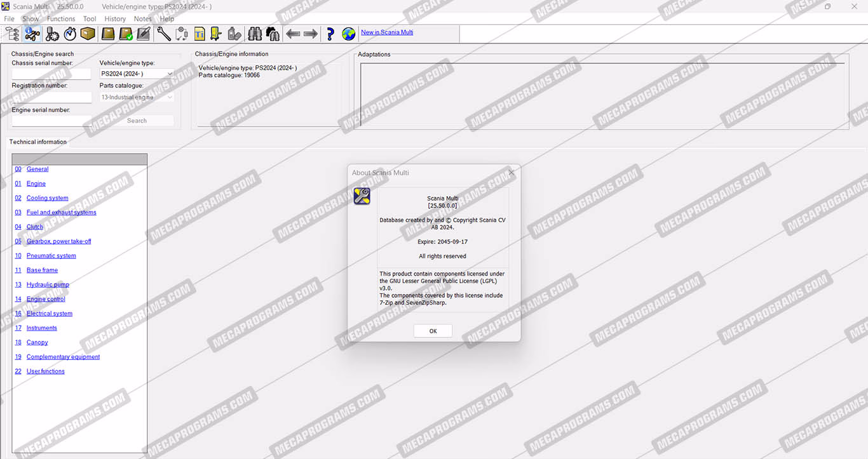This screenshot has width=868, height=459.
Task: Open the Vehicle/engine type dropdown
Action: pos(137,74)
